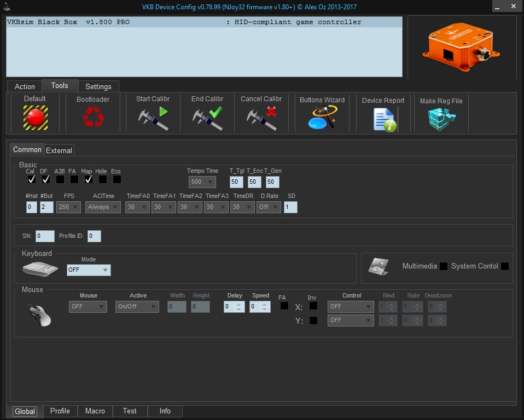Open the Profile bottom tab
The height and width of the screenshot is (420, 524).
click(x=60, y=411)
